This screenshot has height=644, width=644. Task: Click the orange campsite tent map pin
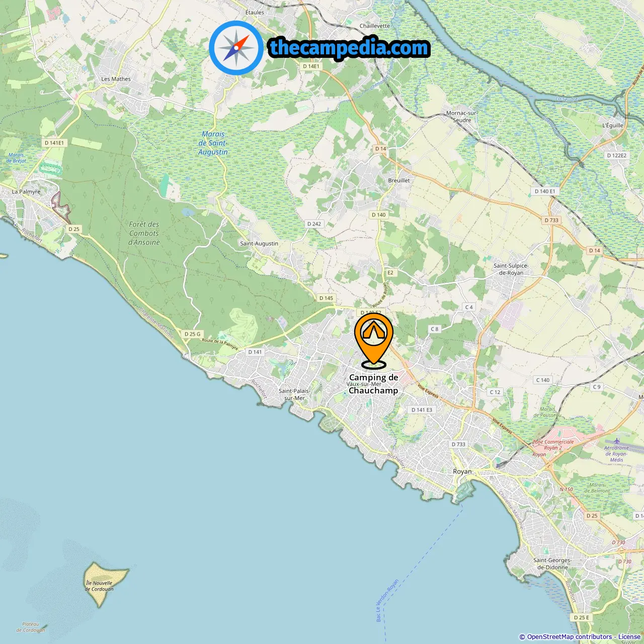coord(374,341)
